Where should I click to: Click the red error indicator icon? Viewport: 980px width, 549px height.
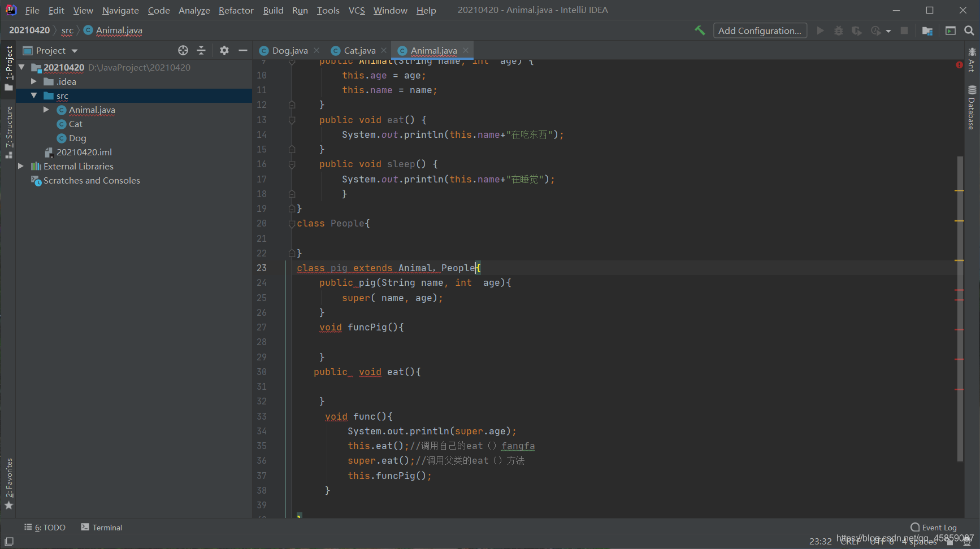coord(959,65)
